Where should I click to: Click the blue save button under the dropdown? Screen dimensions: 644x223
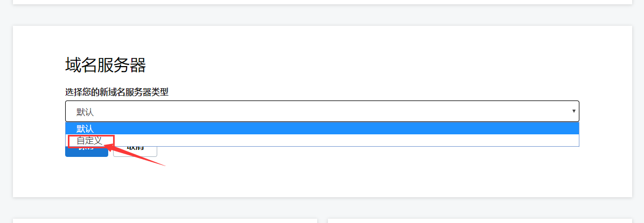click(x=86, y=152)
